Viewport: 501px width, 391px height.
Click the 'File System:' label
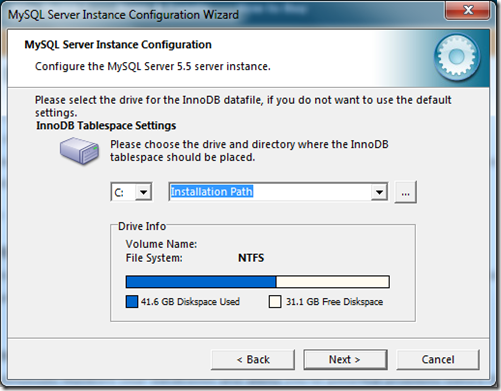click(x=154, y=258)
